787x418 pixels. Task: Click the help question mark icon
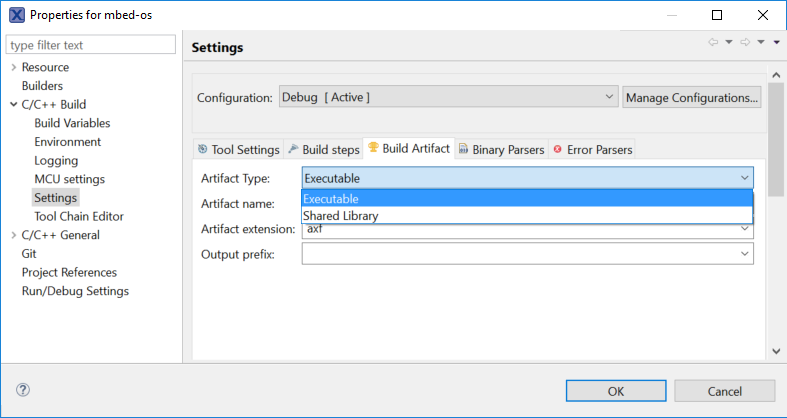(23, 390)
